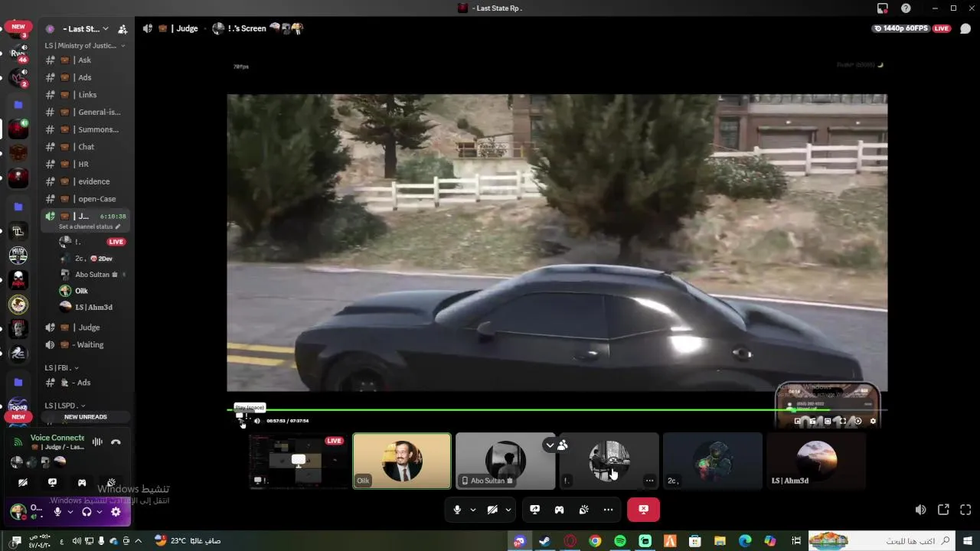Viewport: 980px width, 551px height.
Task: Open User Settings gear
Action: pos(116,512)
